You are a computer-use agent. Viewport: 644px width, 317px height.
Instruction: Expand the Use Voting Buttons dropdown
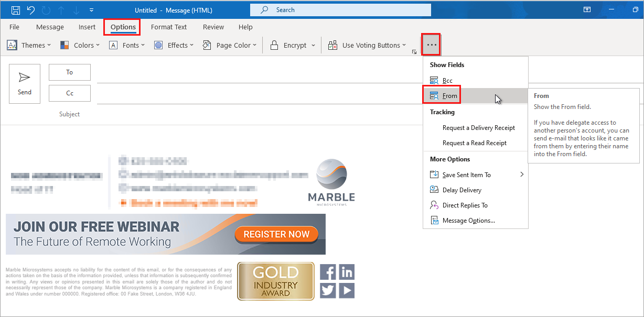(367, 46)
